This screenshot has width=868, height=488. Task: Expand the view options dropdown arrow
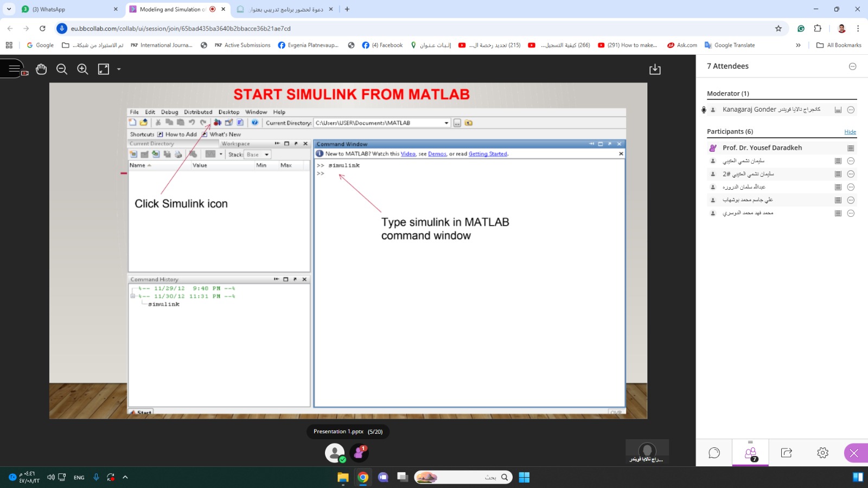point(119,69)
